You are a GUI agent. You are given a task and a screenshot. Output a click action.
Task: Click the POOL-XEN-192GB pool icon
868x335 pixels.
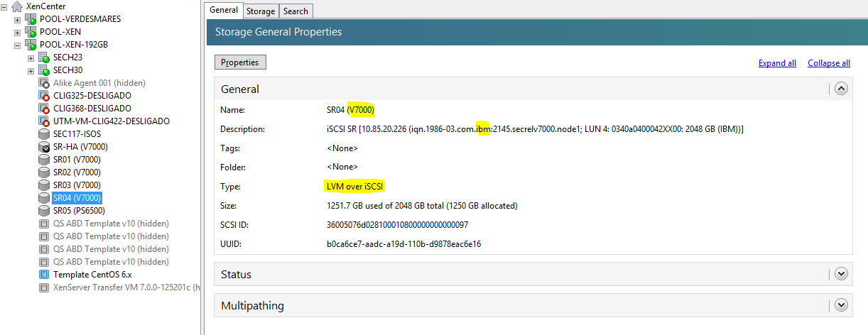pos(31,45)
